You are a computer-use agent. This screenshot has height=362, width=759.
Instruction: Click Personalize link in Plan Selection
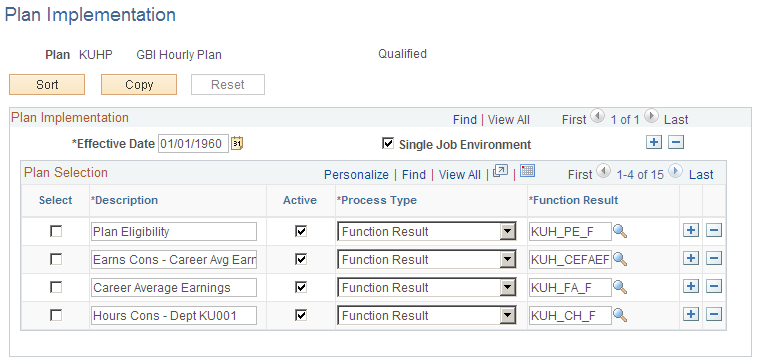[x=356, y=175]
